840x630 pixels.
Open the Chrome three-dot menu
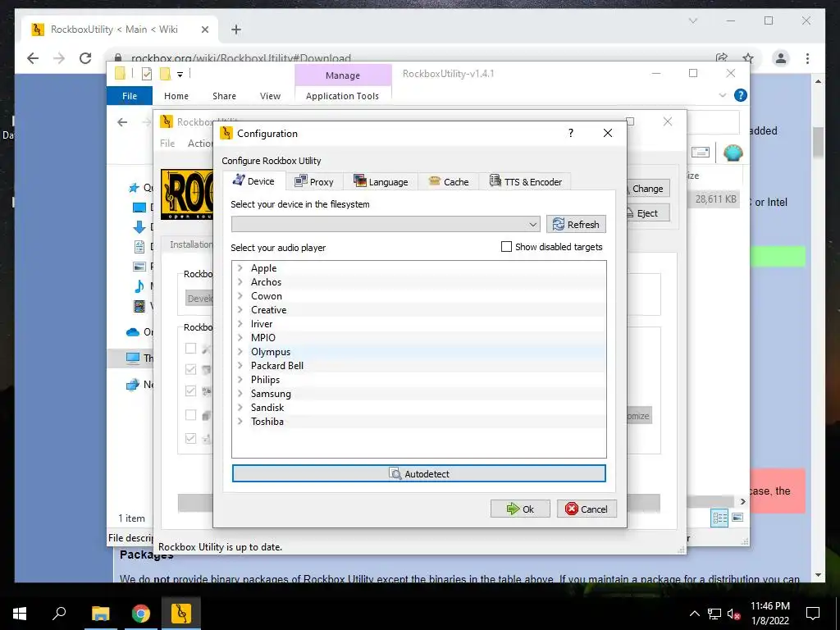[x=807, y=58]
